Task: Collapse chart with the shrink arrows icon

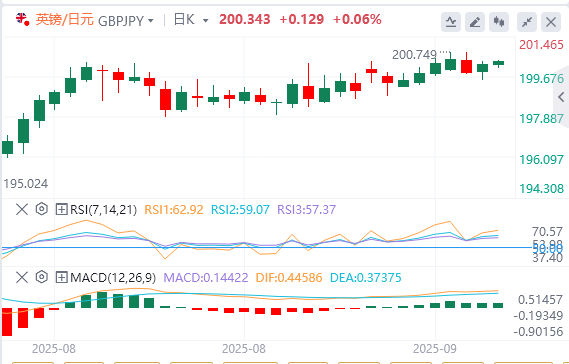Action: click(527, 22)
